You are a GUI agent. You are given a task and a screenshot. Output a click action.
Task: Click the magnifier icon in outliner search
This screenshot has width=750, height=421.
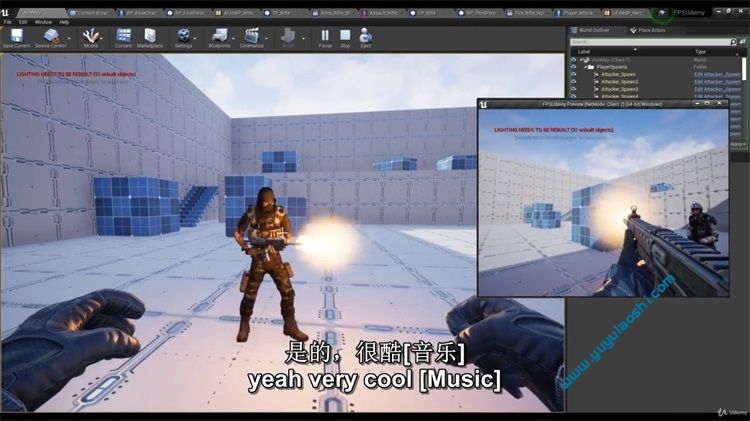click(733, 42)
